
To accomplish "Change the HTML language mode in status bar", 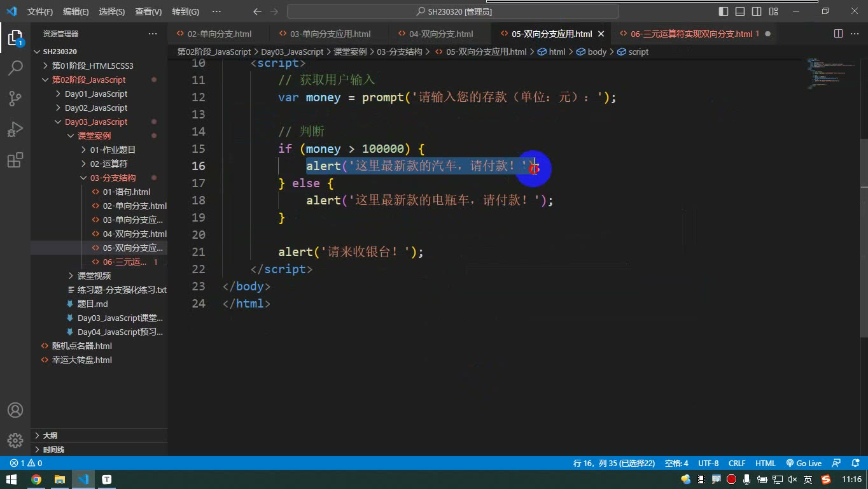I will tap(765, 464).
